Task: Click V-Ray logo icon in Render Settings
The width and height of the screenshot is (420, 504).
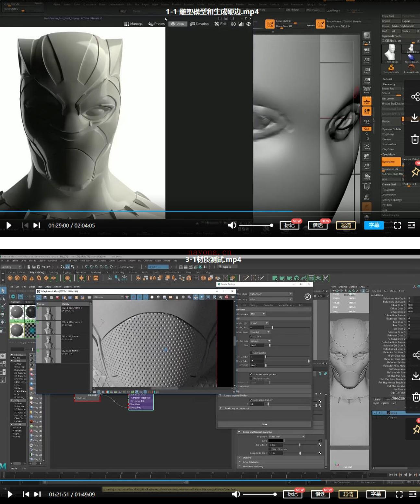Action: pos(307,297)
